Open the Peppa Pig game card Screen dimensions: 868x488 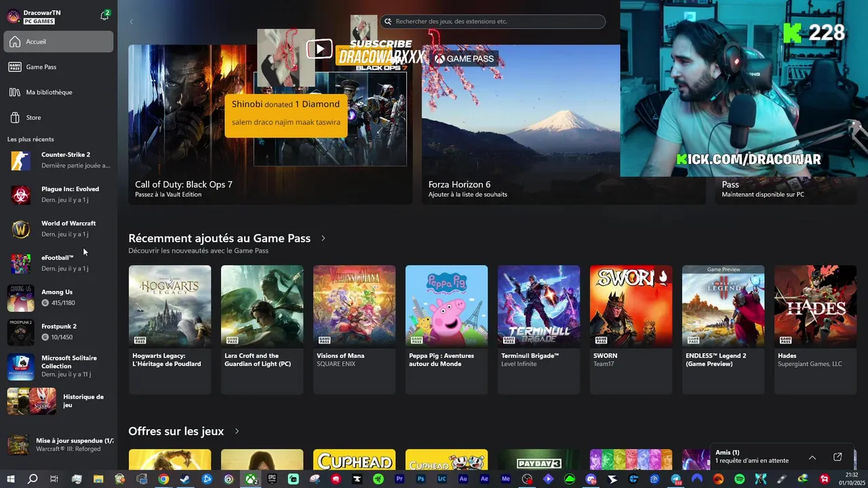pyautogui.click(x=446, y=329)
